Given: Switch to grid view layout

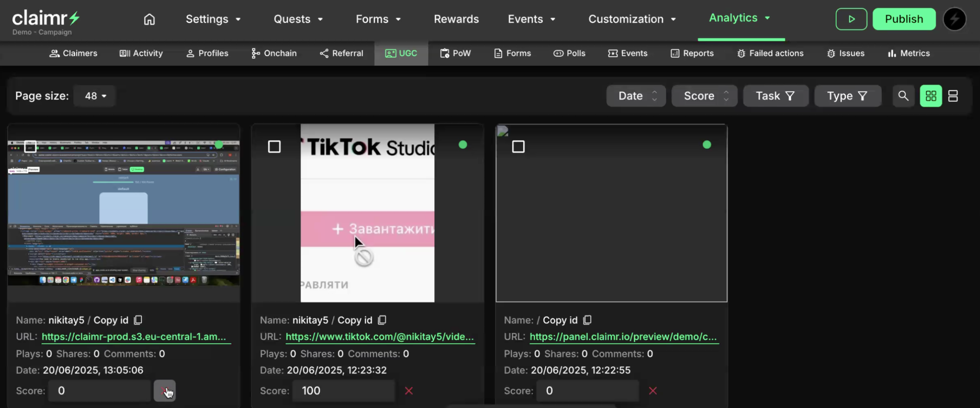Looking at the screenshot, I should pyautogui.click(x=931, y=96).
